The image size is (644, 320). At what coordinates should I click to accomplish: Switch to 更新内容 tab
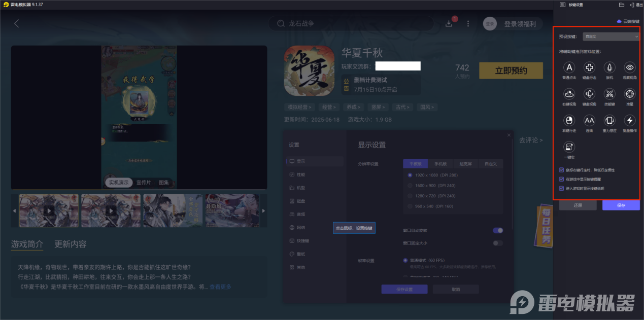click(x=71, y=244)
